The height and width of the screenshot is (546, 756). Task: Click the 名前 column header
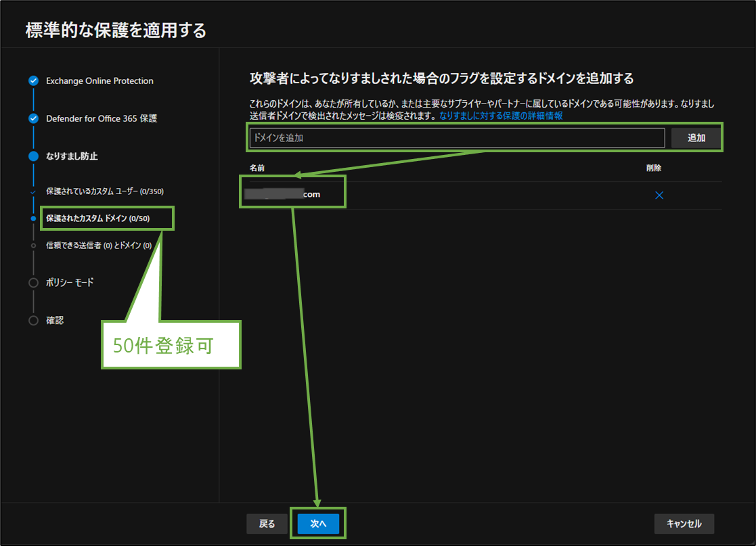(257, 168)
